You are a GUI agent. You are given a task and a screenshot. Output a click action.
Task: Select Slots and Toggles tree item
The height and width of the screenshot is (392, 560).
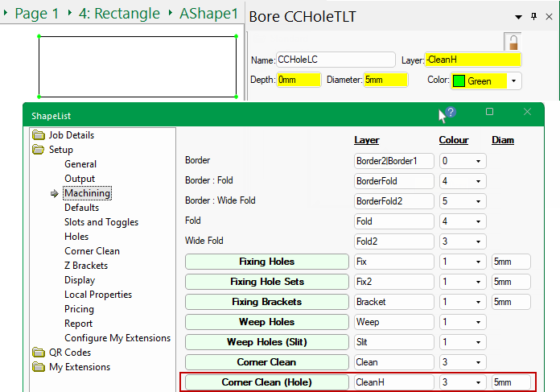101,222
